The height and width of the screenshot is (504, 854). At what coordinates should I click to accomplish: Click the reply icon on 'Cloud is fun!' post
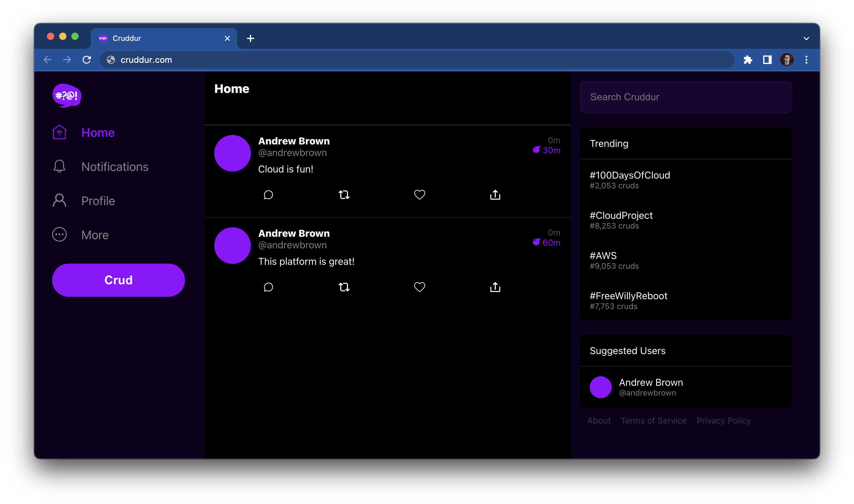click(x=269, y=195)
